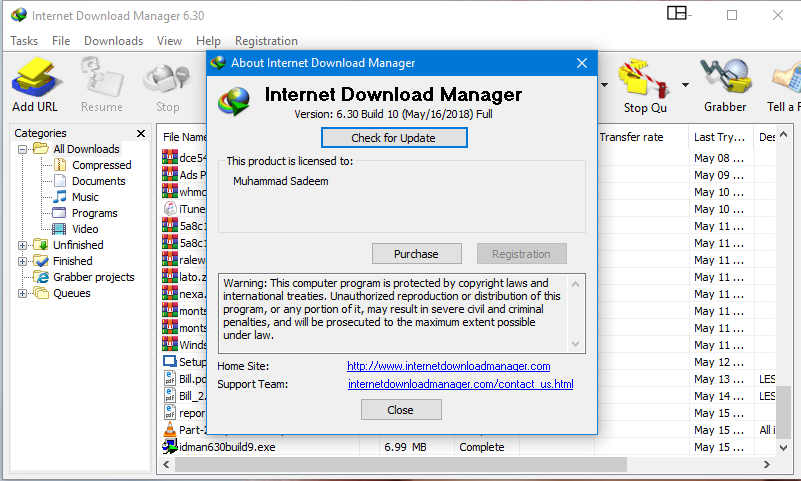The width and height of the screenshot is (801, 481).
Task: Click the report PDF file icon
Action: pyautogui.click(x=170, y=412)
